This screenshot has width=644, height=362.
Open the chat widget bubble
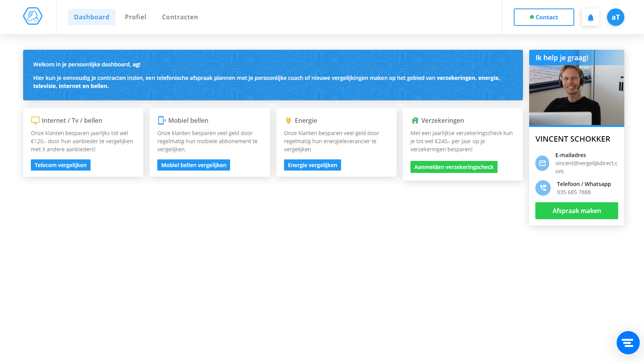[x=628, y=343]
